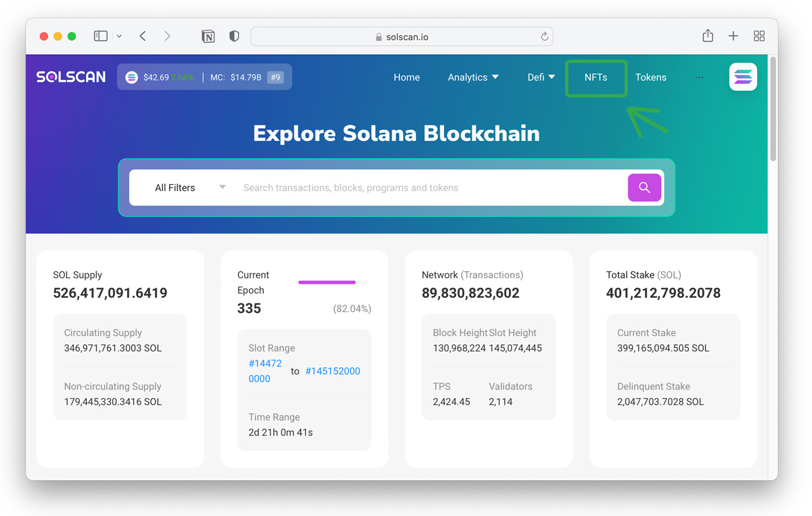This screenshot has width=812, height=516.
Task: Expand the Defi dropdown menu
Action: (x=541, y=77)
